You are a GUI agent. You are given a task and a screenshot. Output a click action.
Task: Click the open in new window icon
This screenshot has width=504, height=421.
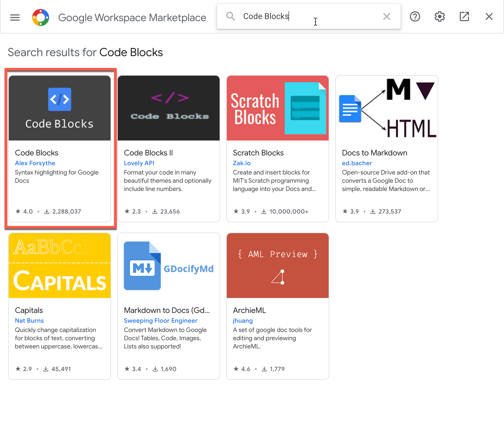coord(464,17)
